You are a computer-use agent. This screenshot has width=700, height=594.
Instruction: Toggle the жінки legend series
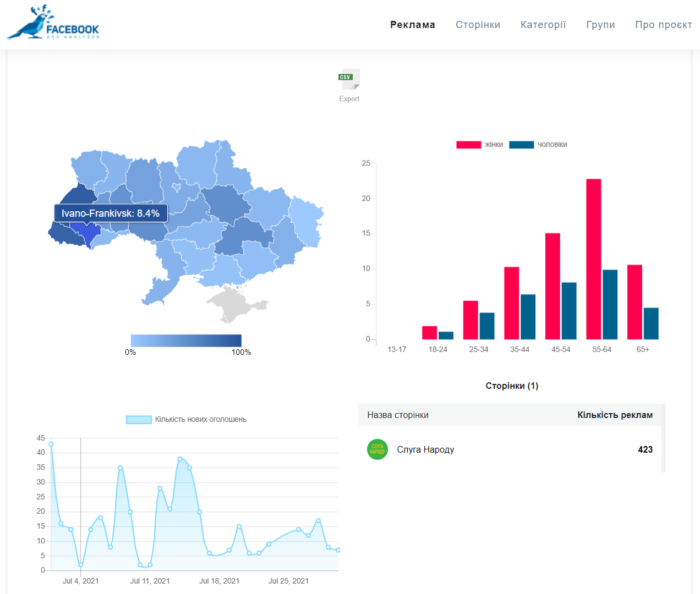click(x=479, y=145)
